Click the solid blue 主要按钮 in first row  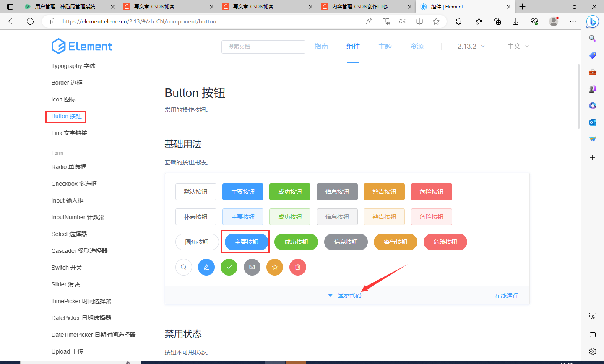(243, 192)
